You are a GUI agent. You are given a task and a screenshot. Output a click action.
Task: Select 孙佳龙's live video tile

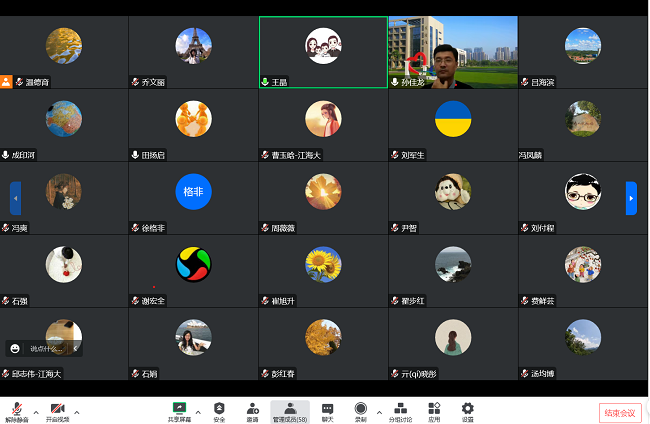pos(452,52)
